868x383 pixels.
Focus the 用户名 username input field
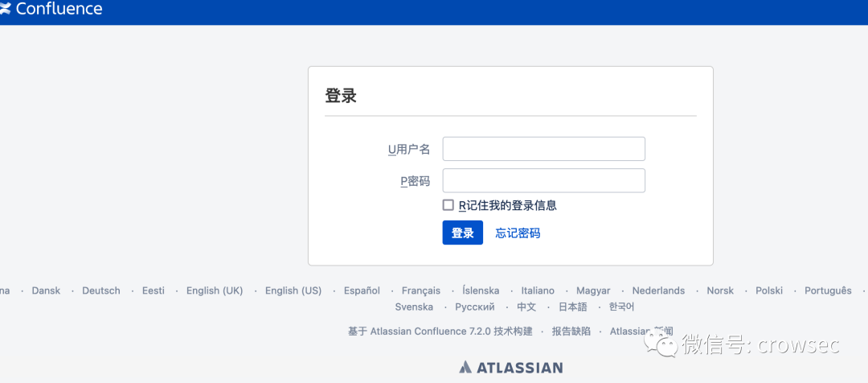tap(543, 149)
